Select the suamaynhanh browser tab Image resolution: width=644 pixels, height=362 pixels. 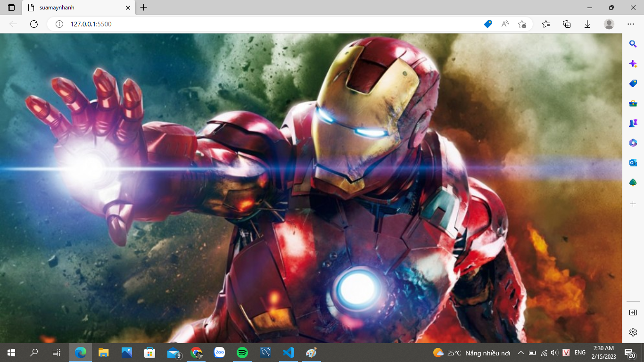coord(78,8)
